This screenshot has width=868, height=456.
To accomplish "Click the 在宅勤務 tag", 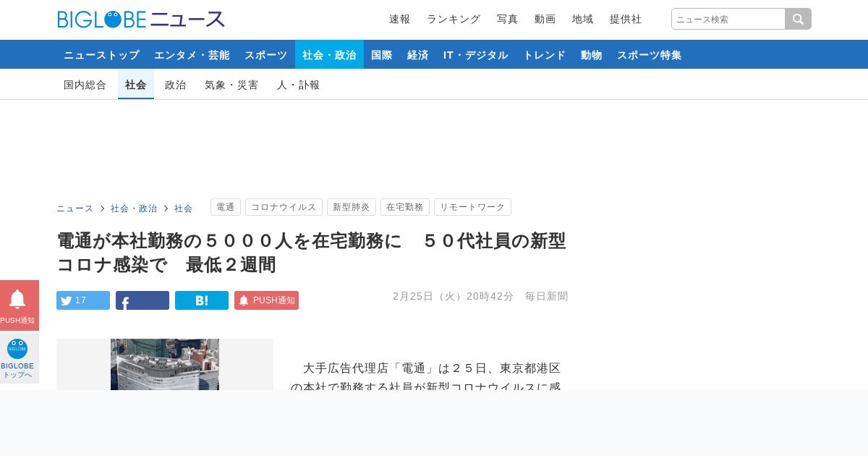I will point(405,207).
